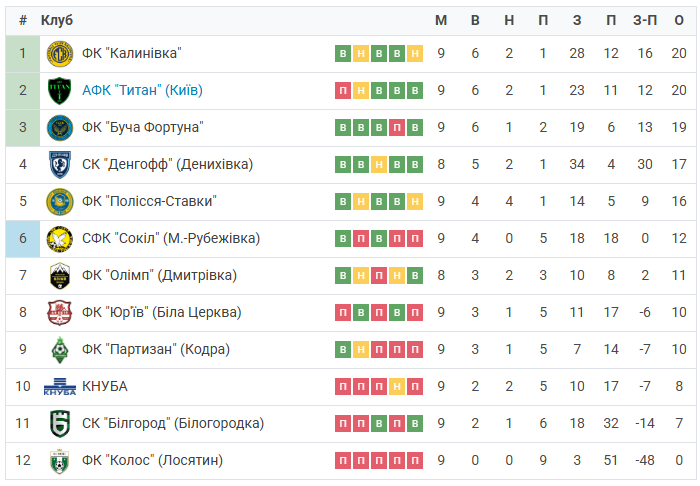Click the ФК "Партизан" (Кодра) team name
Screen dimensions: 700x486
pos(156,349)
